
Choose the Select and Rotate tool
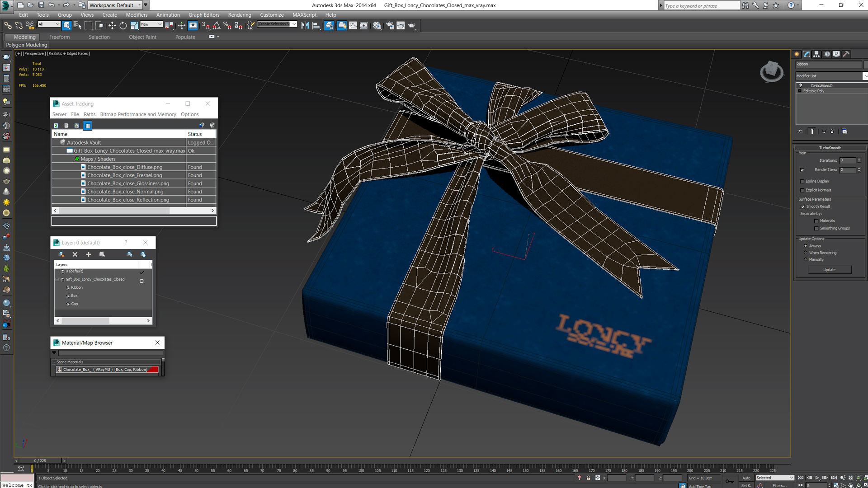click(123, 26)
